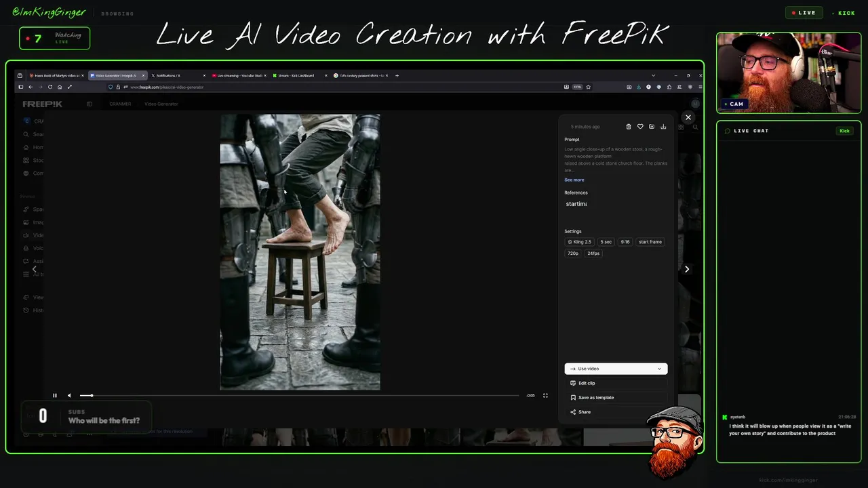Expand the prompt with See more

[574, 180]
